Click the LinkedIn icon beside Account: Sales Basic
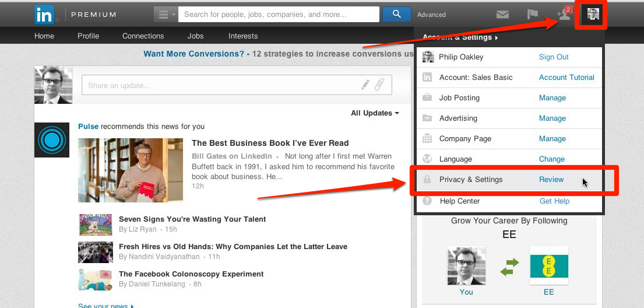Viewport: 644px width, 308px height. pyautogui.click(x=427, y=78)
